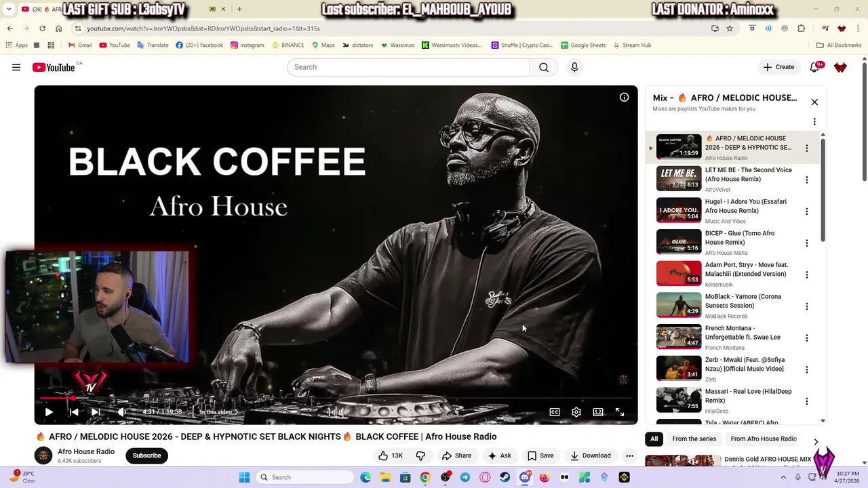Open more actions below the video
The image size is (868, 488).
629,455
